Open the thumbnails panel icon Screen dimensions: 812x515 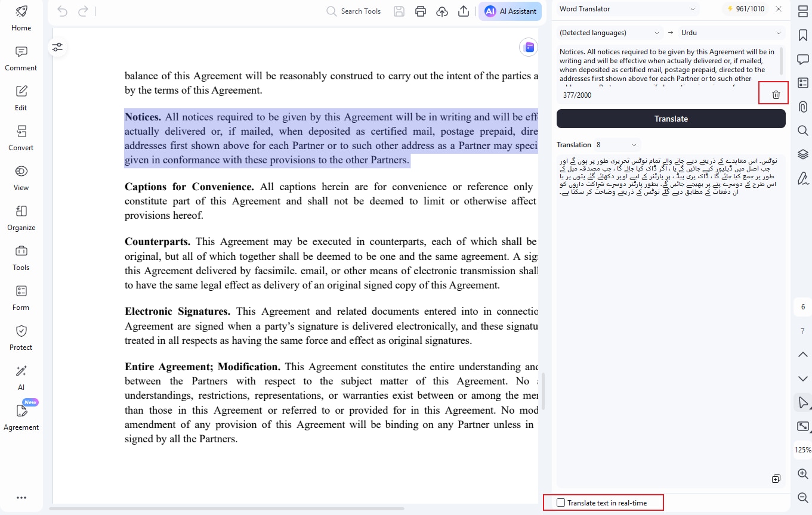[x=803, y=13]
